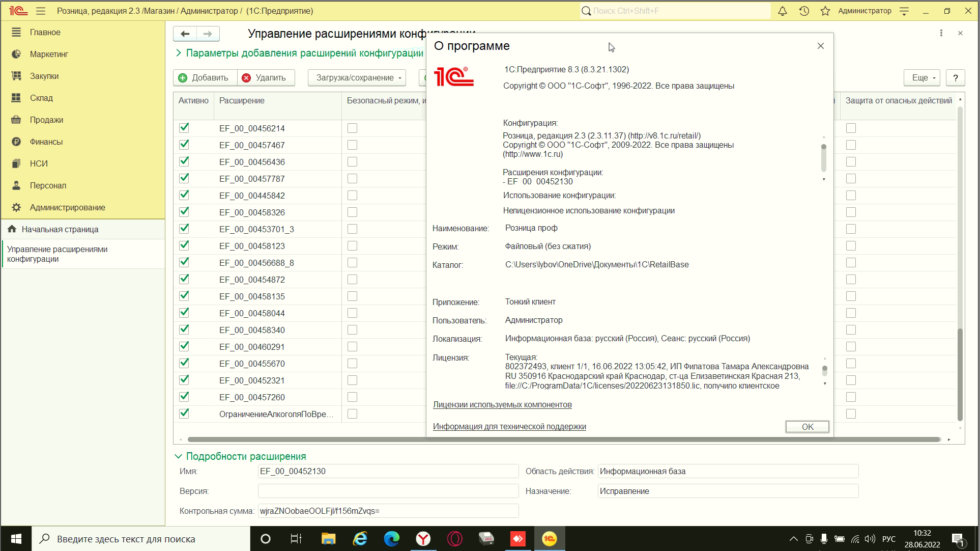Open the Закупки section
Image resolution: width=980 pixels, height=551 pixels.
tap(44, 76)
